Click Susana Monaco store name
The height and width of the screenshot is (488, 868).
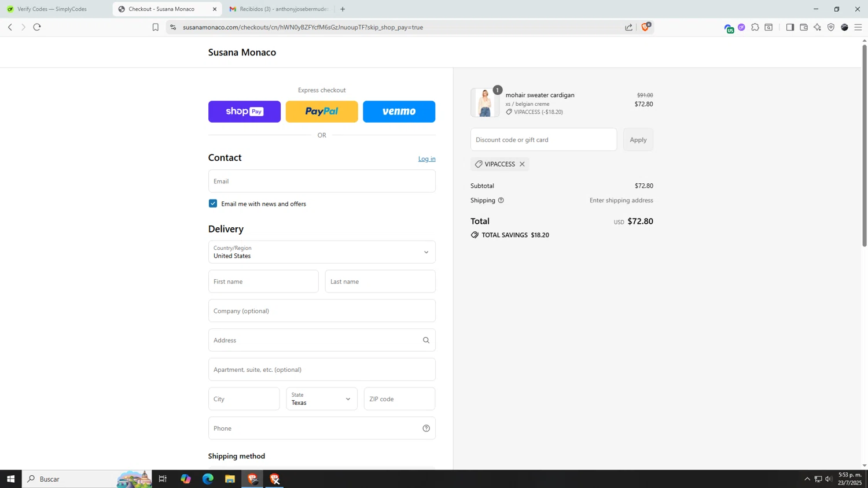[242, 52]
